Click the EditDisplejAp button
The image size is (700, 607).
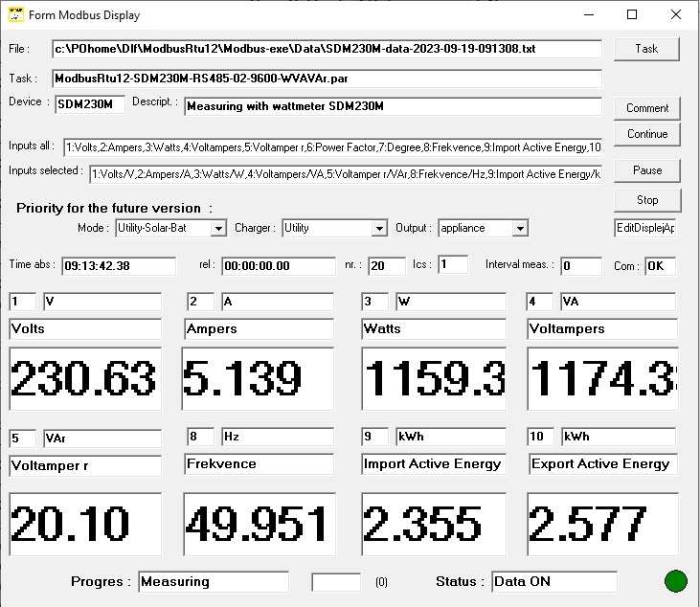[x=645, y=228]
